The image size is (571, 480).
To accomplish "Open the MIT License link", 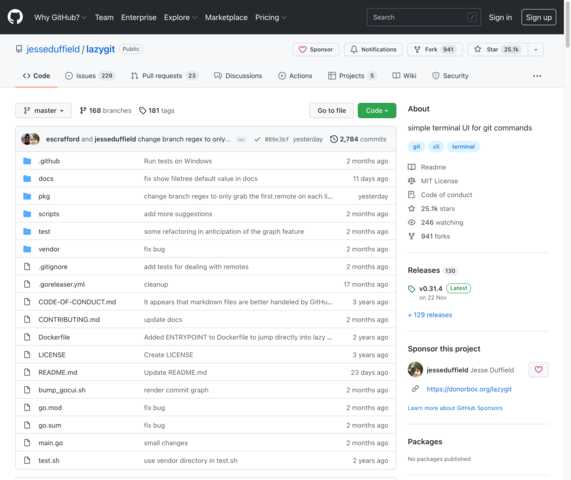I will pyautogui.click(x=433, y=181).
